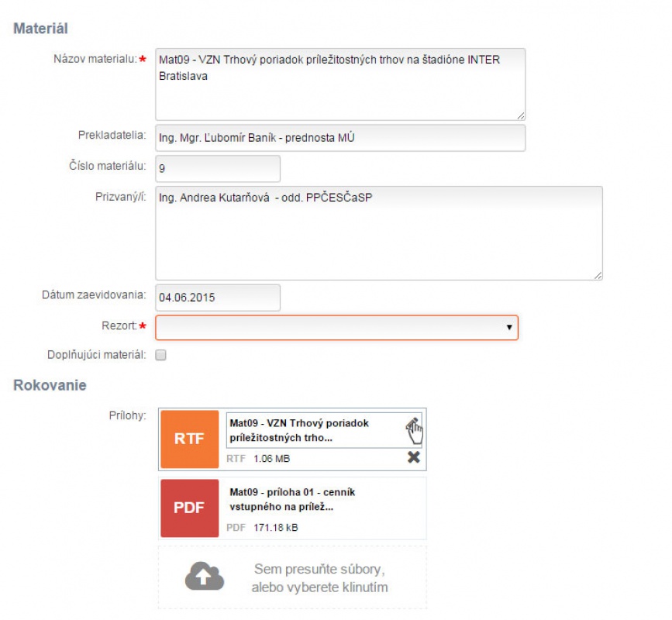Screen dimensions: 672x620
Task: Select the Číslo materiálu input field
Action: point(218,168)
